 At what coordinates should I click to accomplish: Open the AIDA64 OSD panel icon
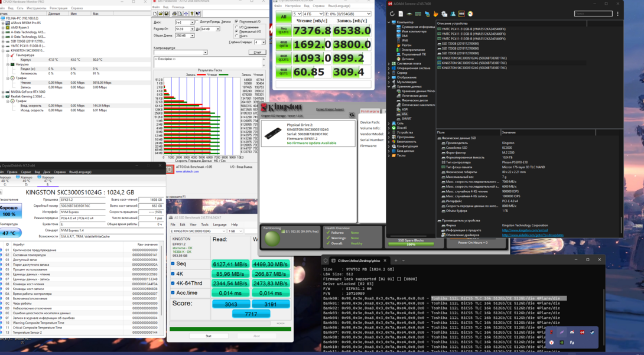point(461,14)
